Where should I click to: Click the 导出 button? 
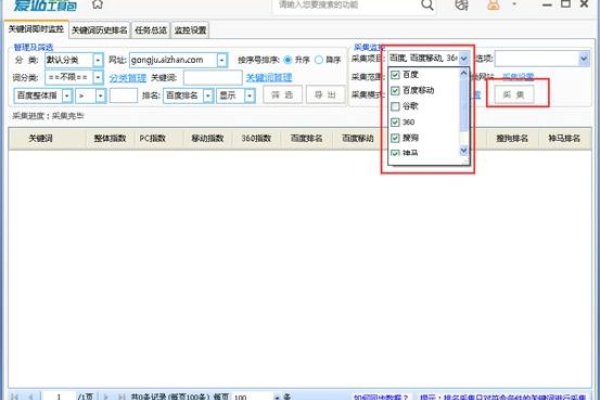[x=325, y=95]
